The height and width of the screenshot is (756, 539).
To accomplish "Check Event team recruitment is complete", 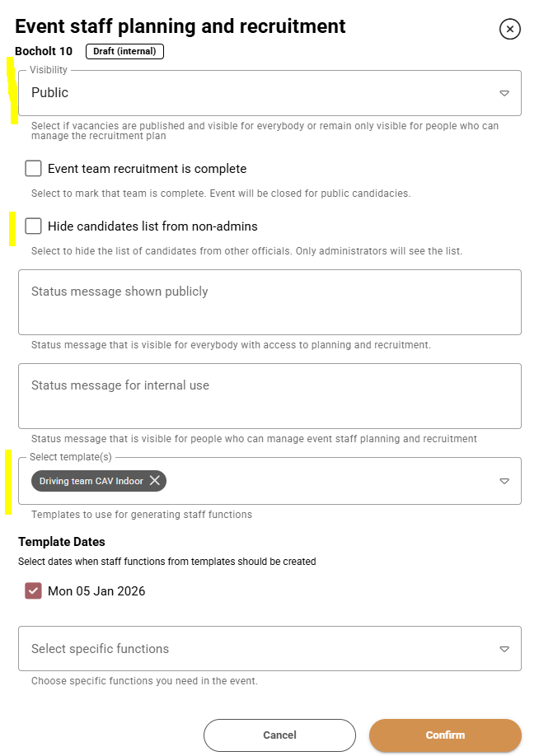I will [33, 169].
